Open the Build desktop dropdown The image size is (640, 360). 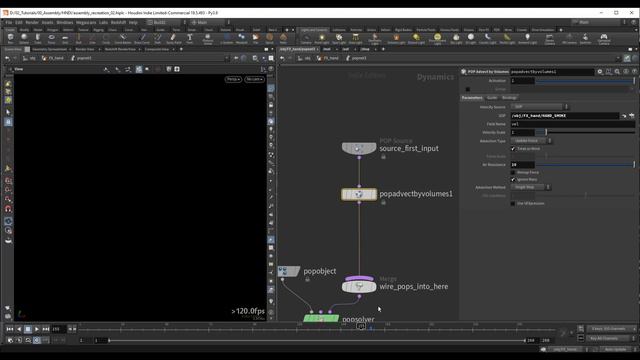(x=167, y=22)
